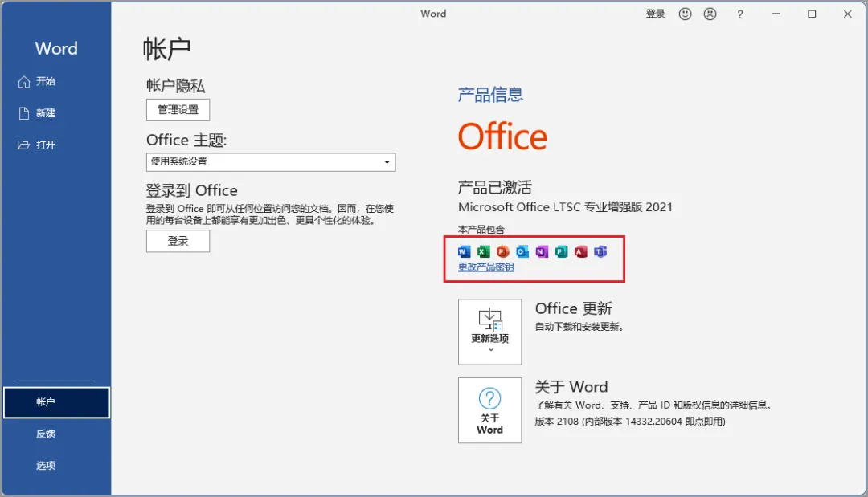Open the 反馈 feedback page

point(55,434)
